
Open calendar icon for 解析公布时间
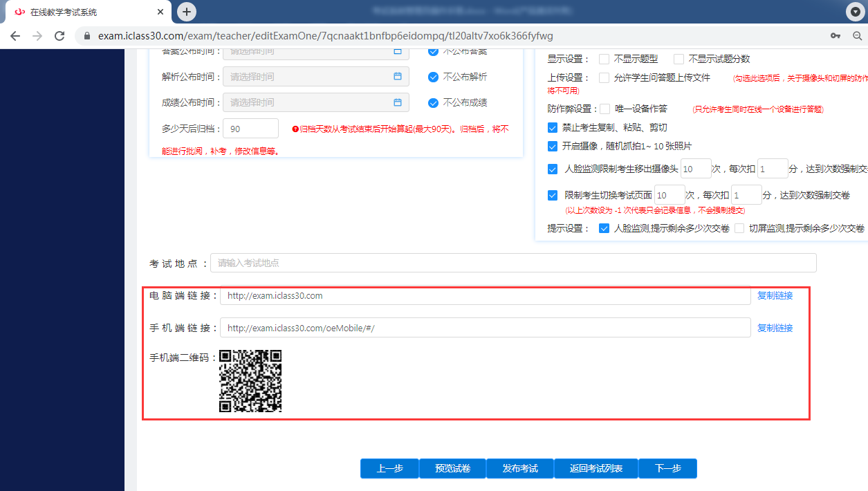coord(398,77)
